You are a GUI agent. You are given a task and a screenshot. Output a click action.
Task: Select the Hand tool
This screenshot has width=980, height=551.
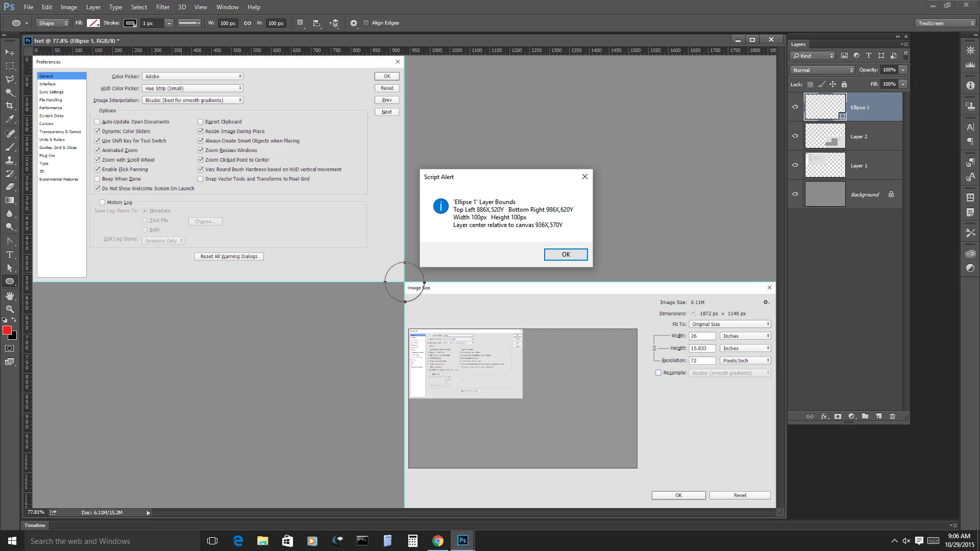coord(10,296)
